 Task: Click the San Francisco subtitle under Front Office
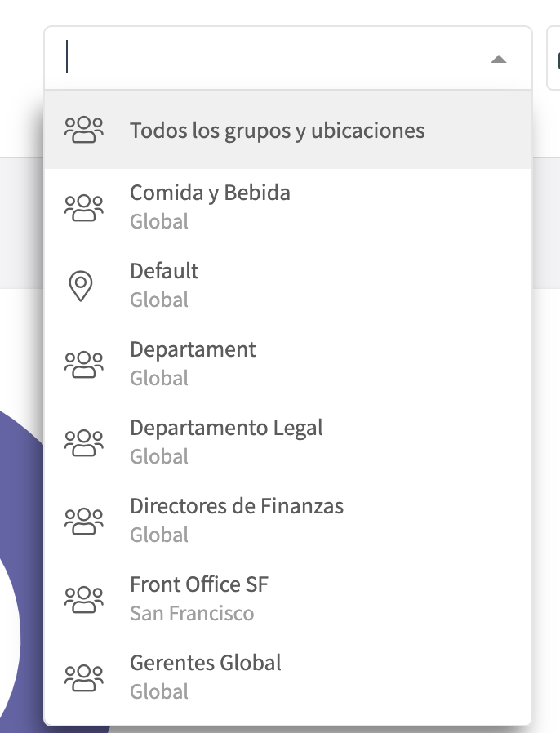coord(192,613)
